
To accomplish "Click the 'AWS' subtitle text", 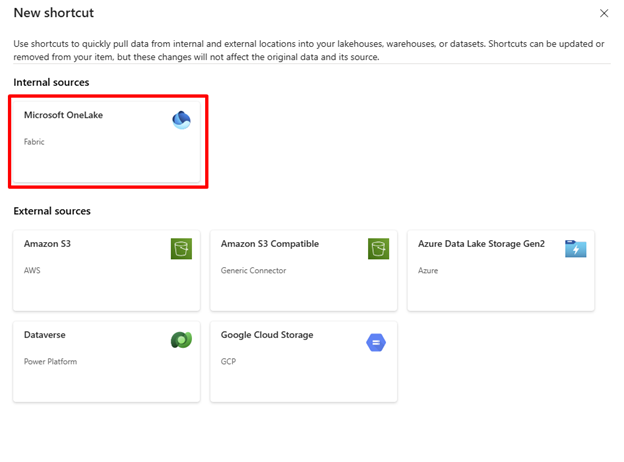I will coord(32,270).
